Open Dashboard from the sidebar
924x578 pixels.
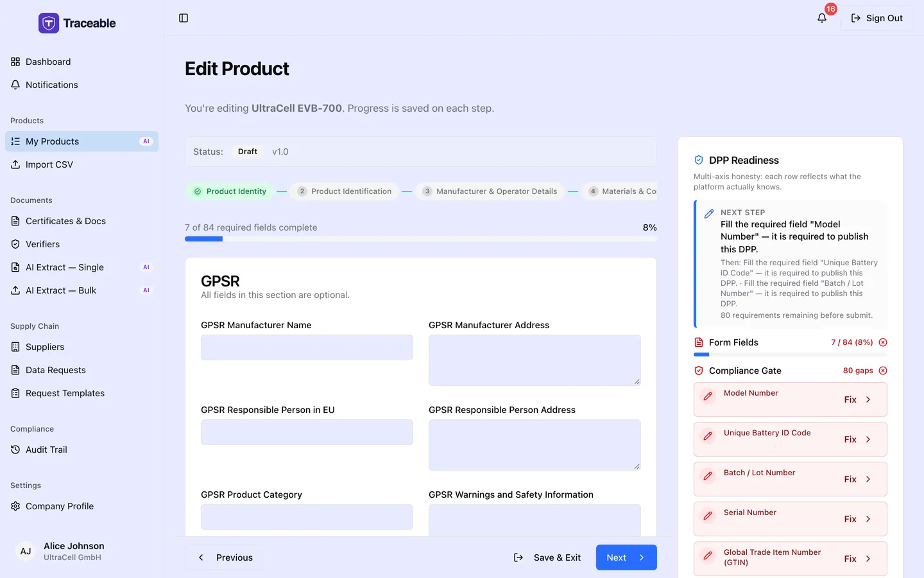tap(81, 62)
